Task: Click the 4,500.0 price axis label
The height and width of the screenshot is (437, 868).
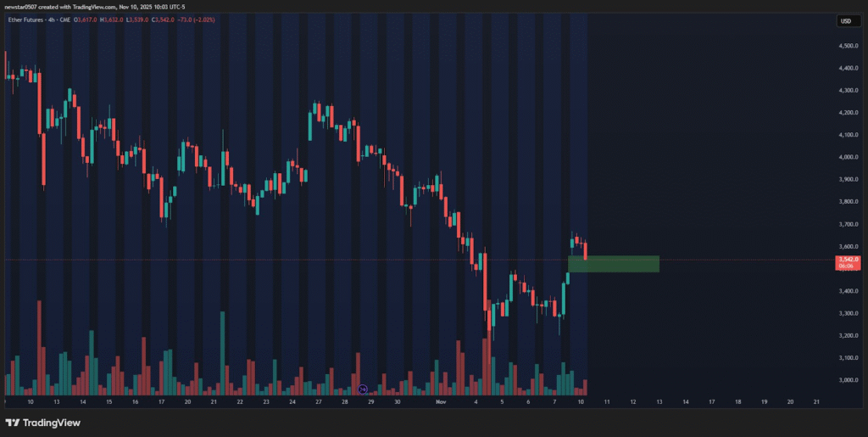Action: (845, 46)
